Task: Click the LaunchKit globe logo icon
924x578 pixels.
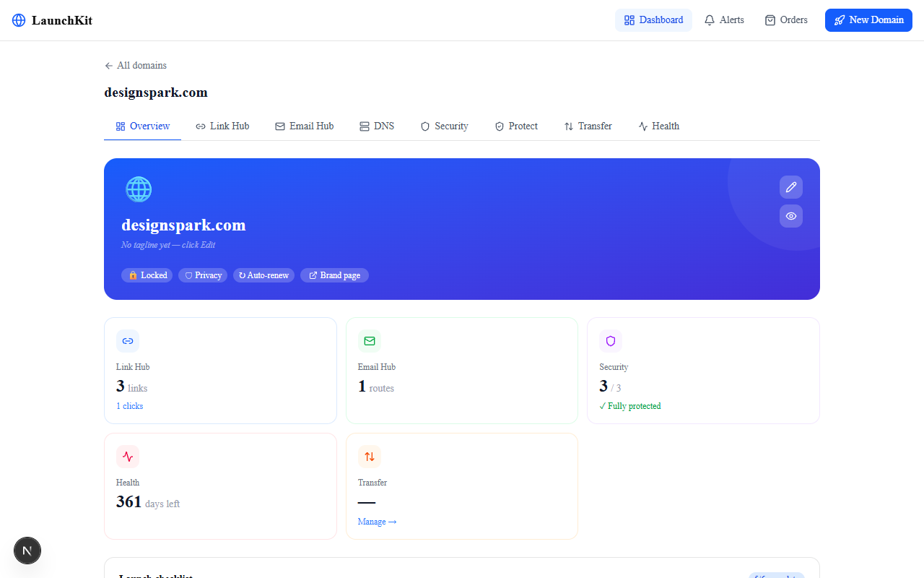Action: pos(19,20)
